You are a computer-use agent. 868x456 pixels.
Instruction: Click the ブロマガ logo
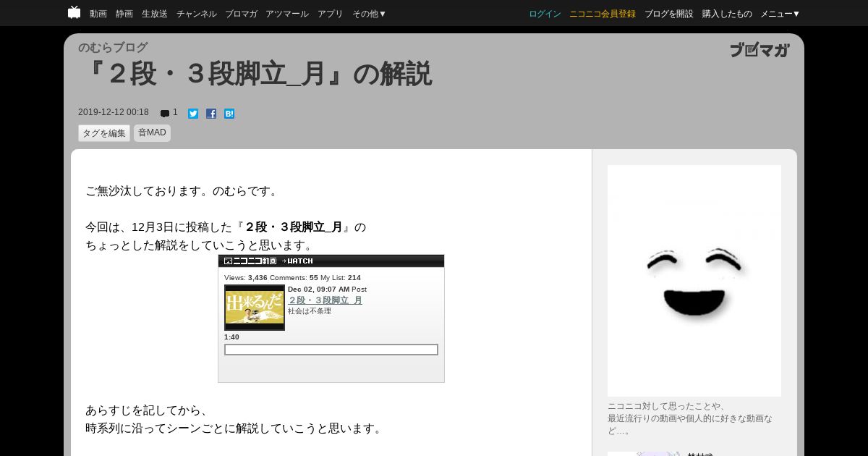click(759, 50)
